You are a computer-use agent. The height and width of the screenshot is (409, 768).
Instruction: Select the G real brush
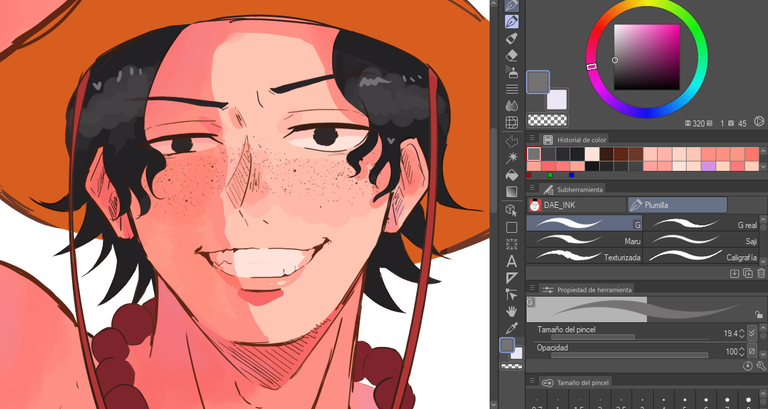click(x=701, y=223)
